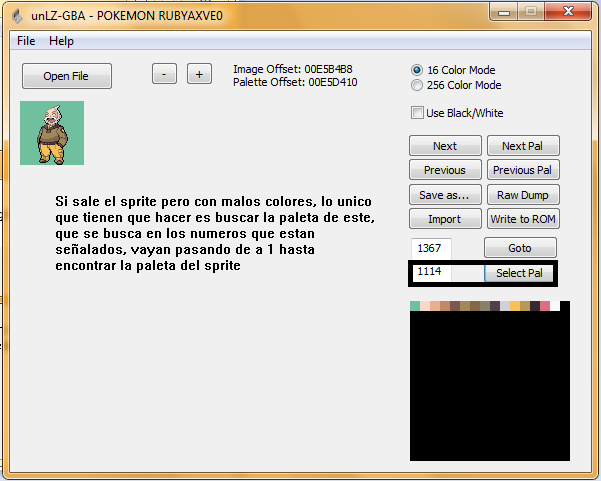
Task: Click the unLZ-GBA app icon in title bar
Action: tap(17, 16)
